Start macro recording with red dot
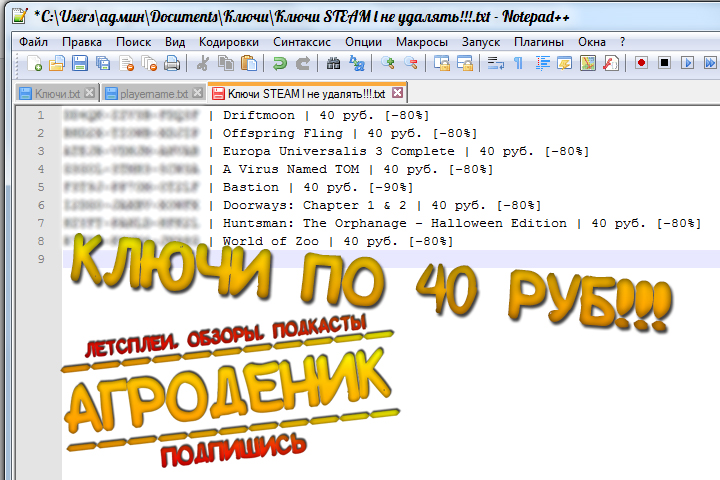Screen dimensions: 720x480 (x=641, y=62)
